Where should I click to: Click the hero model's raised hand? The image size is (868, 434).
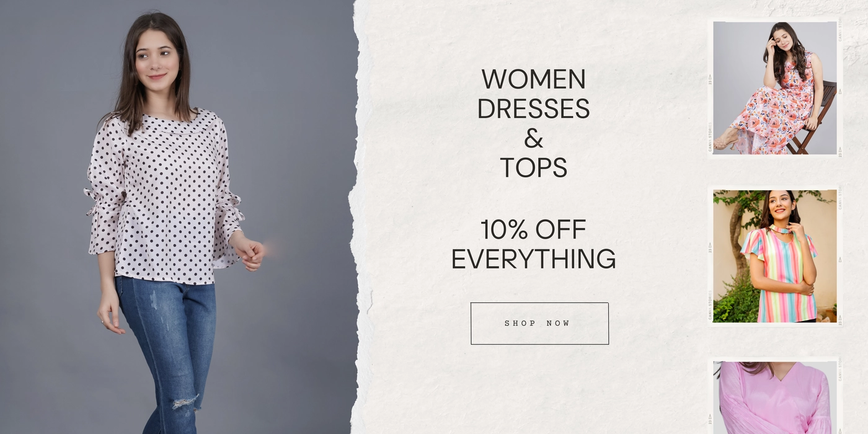coord(249,252)
